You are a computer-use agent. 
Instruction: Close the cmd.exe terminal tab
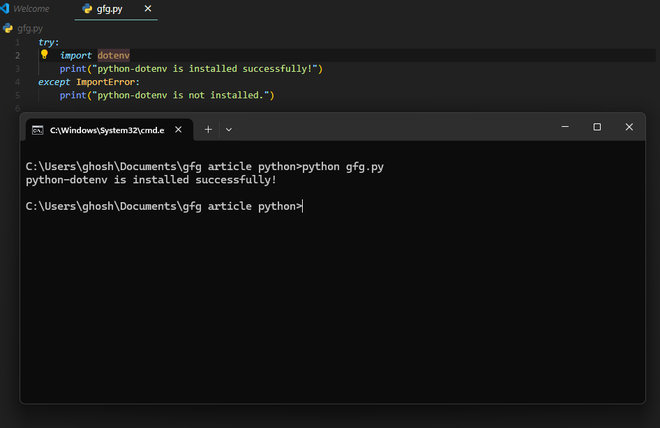(x=179, y=129)
